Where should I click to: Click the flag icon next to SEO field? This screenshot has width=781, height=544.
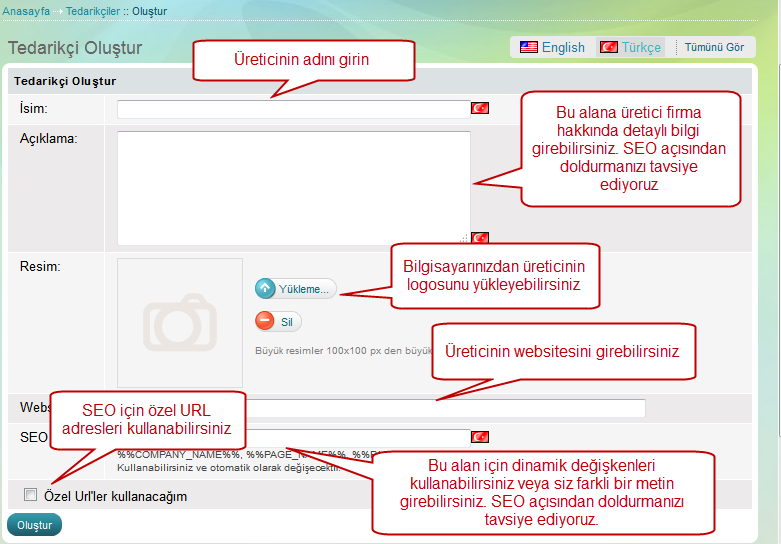480,437
